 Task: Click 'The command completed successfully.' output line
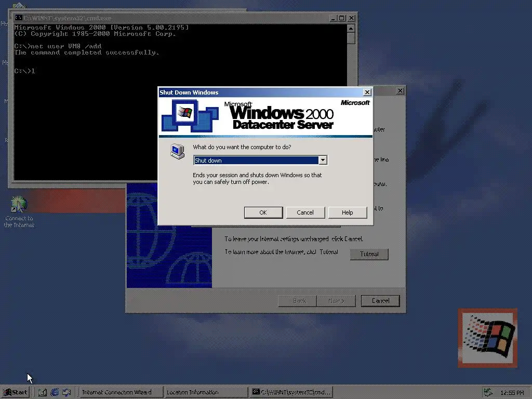(87, 52)
